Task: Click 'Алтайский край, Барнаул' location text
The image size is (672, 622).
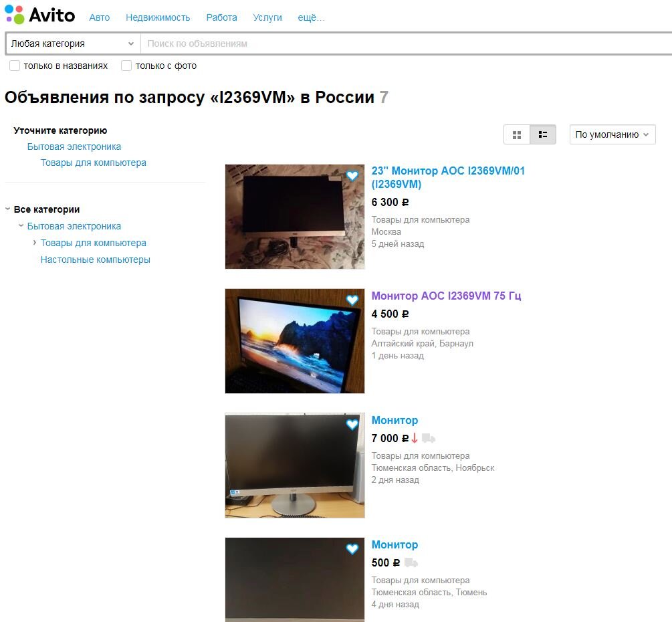Action: [x=422, y=343]
